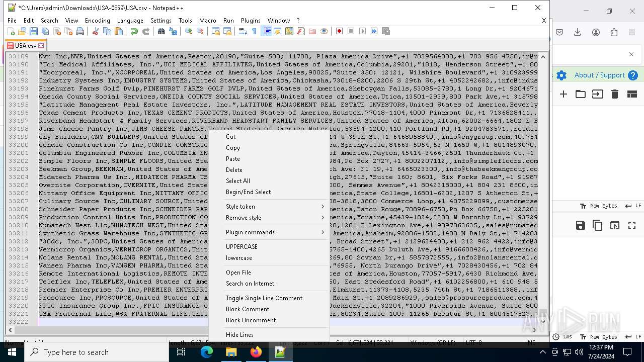Open File Explorer from the taskbar
Viewport: 644px width, 362px height.
point(231,352)
